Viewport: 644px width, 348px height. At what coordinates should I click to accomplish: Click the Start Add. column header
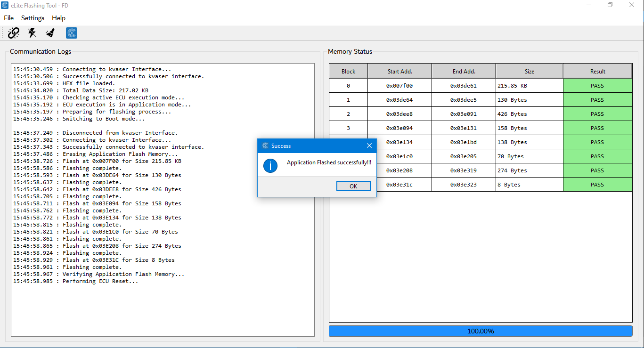pyautogui.click(x=399, y=72)
